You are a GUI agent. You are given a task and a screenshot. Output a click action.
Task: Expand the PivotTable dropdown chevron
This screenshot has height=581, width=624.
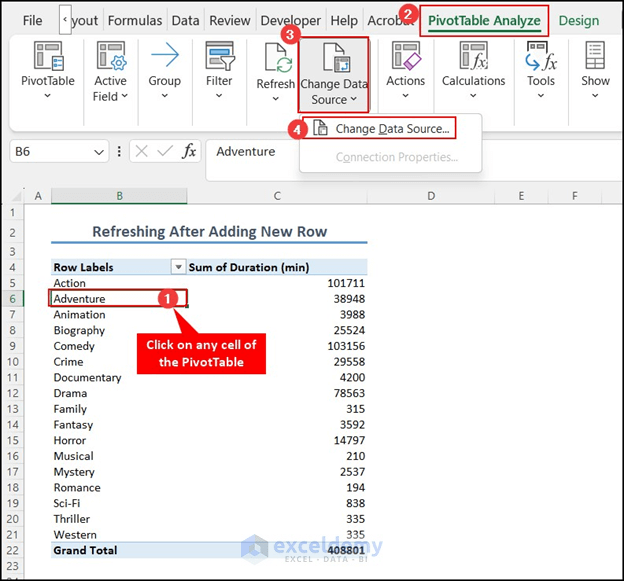click(47, 96)
